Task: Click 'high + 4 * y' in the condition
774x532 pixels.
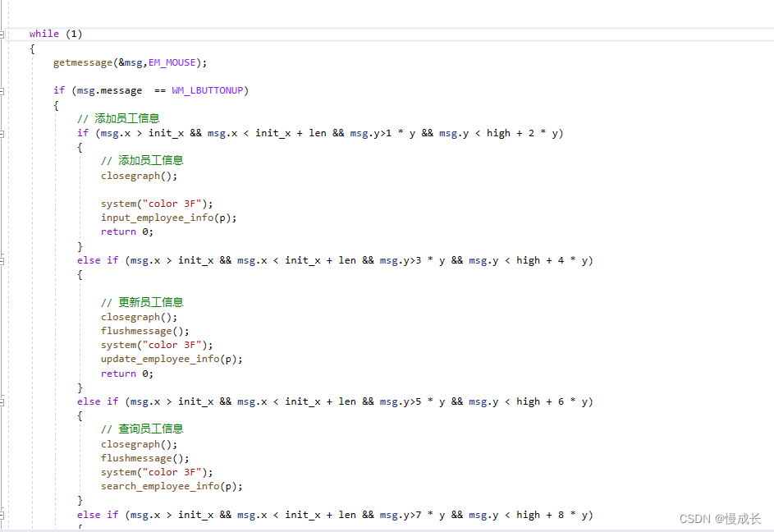Action: click(552, 260)
